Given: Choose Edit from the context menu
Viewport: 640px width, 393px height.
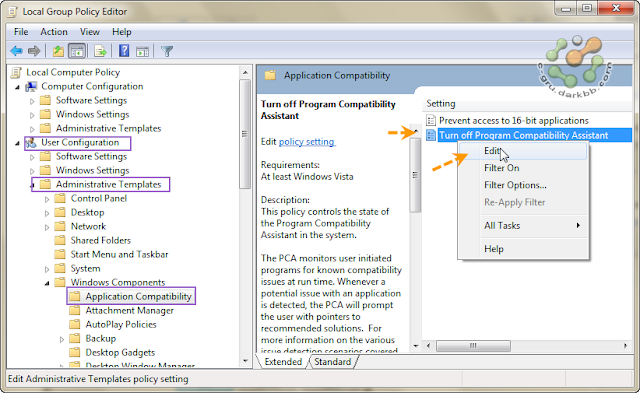Looking at the screenshot, I should [x=523, y=151].
